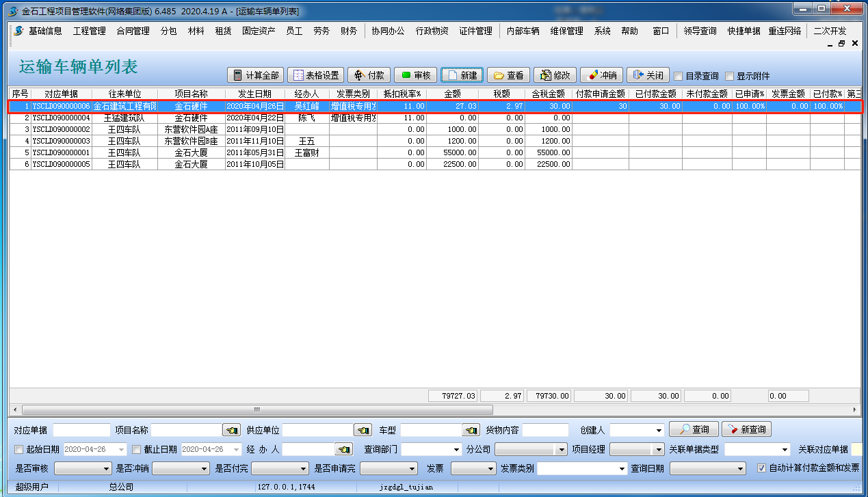The image size is (868, 497).
Task: Enable the 目录查询 checkbox
Action: (x=679, y=76)
